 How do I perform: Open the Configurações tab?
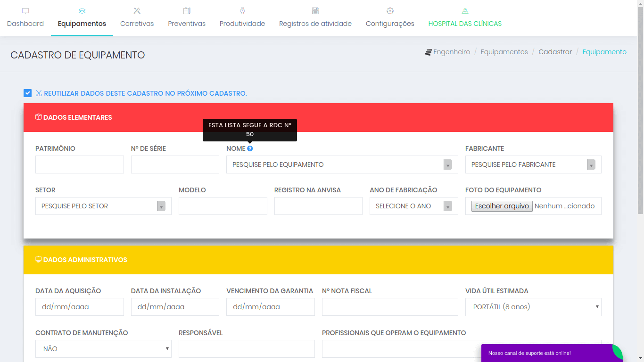click(390, 18)
